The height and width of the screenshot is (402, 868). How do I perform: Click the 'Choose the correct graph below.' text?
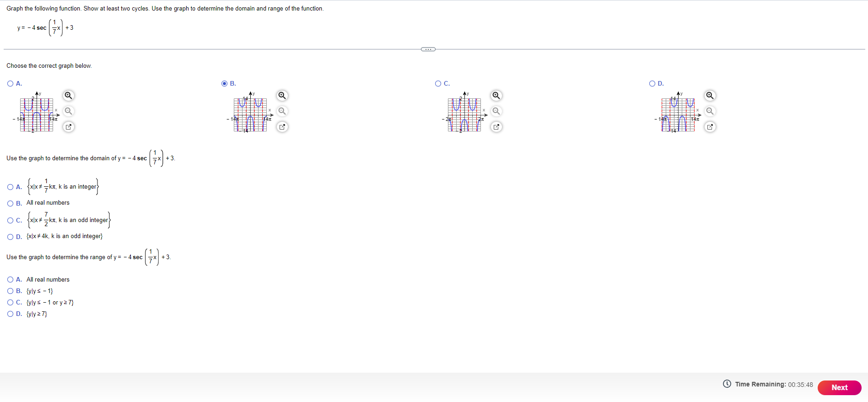49,66
